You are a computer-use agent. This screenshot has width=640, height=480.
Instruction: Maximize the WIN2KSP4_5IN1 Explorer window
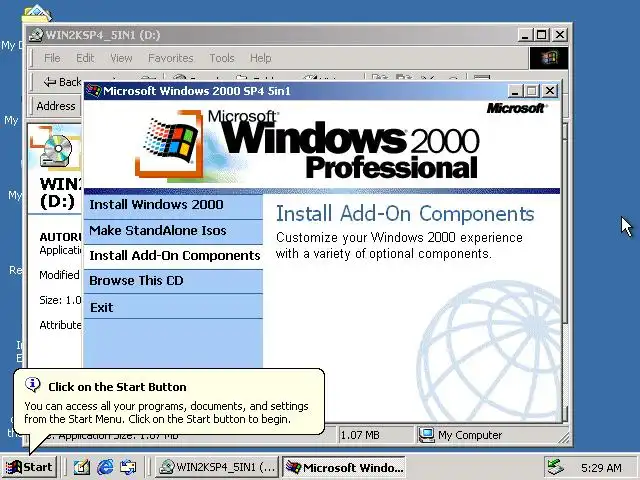tap(542, 35)
